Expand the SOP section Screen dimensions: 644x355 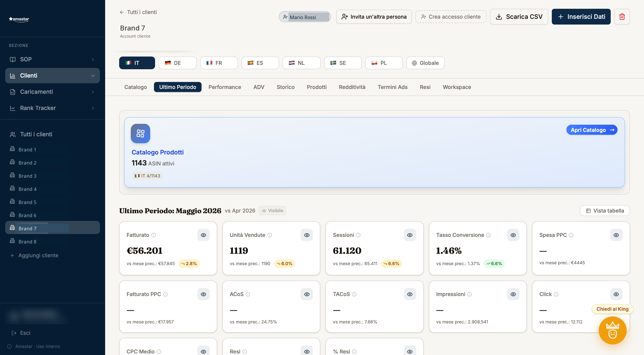tap(53, 59)
